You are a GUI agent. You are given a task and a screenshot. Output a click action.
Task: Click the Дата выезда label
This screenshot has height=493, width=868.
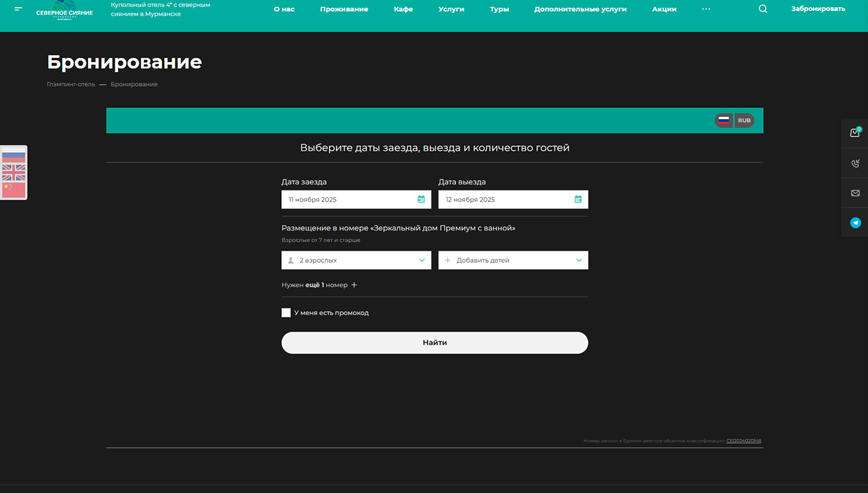pyautogui.click(x=462, y=182)
